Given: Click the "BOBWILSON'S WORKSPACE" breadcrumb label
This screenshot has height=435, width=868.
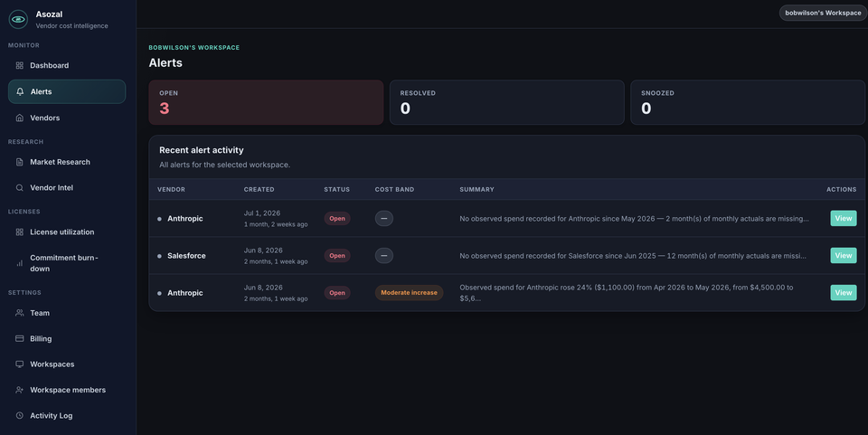Looking at the screenshot, I should coord(194,48).
